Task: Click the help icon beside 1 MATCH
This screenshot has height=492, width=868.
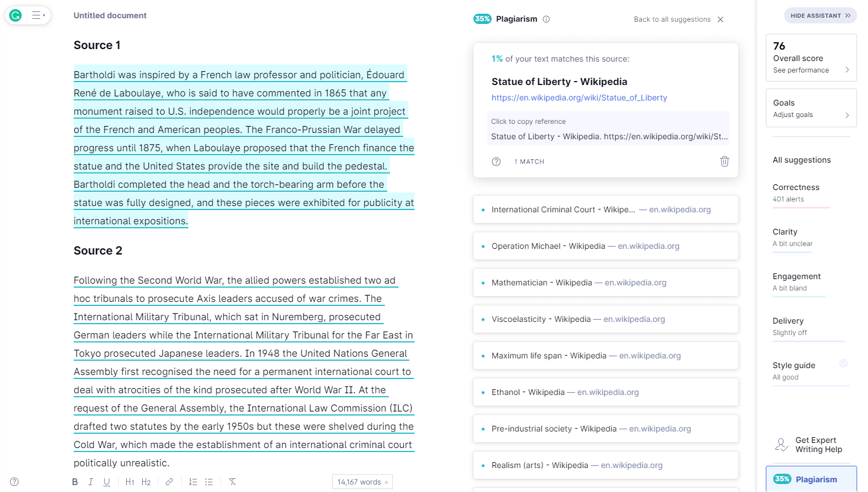Action: tap(496, 162)
